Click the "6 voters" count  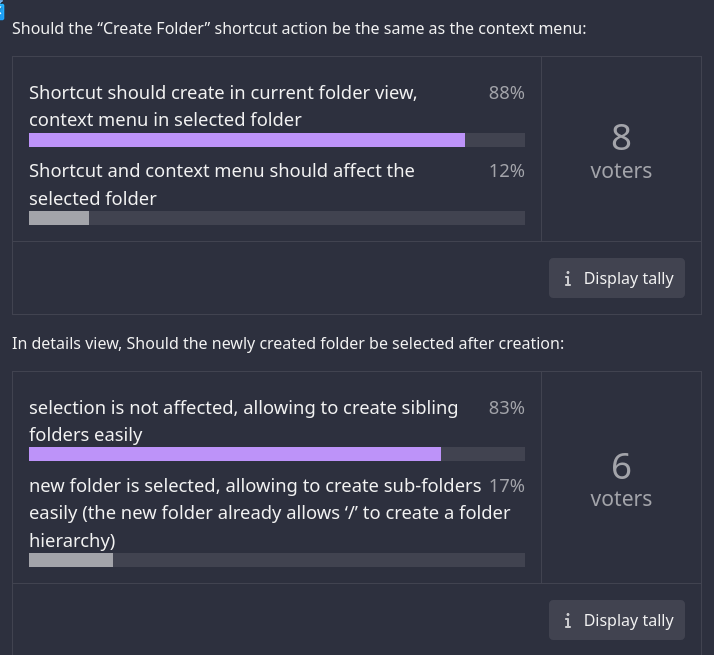[621, 479]
